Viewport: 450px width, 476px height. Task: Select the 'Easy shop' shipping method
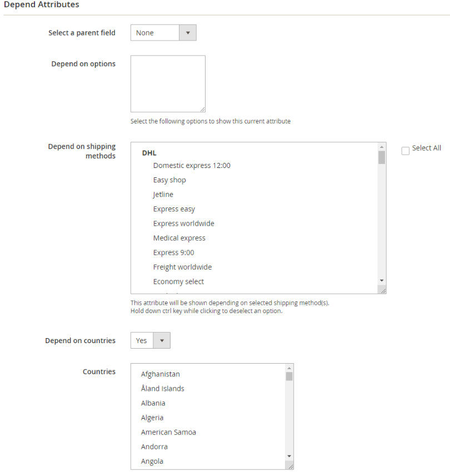169,180
